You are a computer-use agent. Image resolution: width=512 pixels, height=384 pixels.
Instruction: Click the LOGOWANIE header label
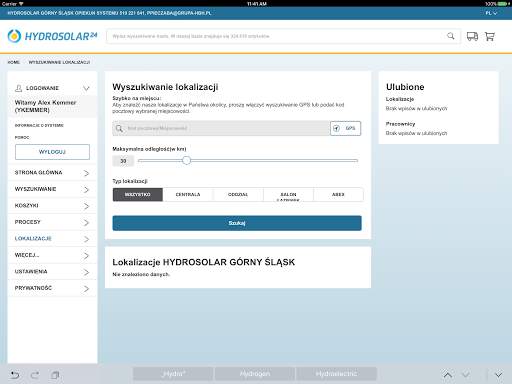[x=42, y=88]
